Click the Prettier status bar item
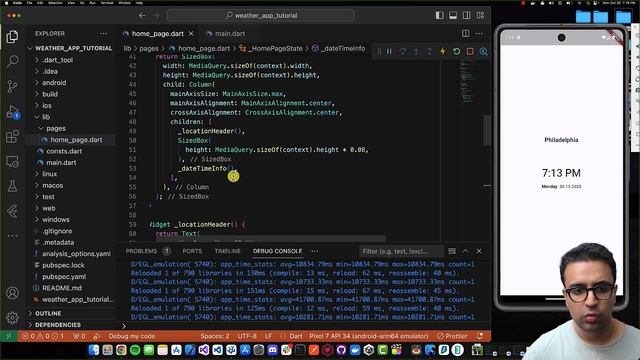The image size is (640, 360). 452,336
